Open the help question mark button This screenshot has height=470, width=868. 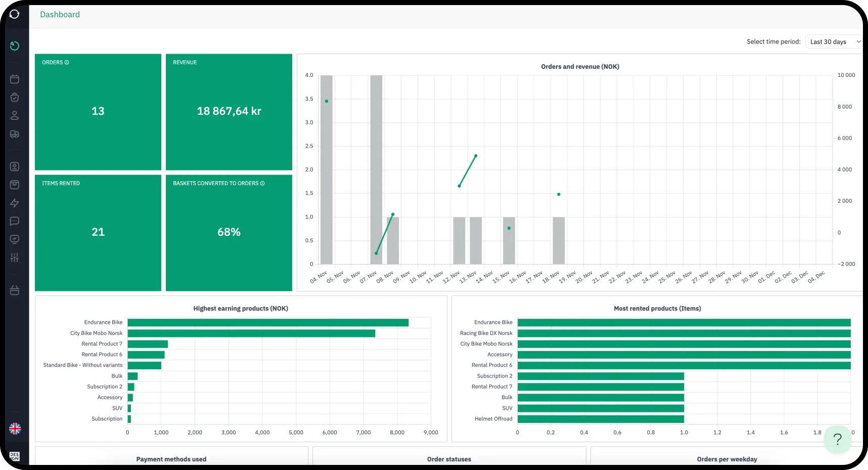(x=838, y=439)
